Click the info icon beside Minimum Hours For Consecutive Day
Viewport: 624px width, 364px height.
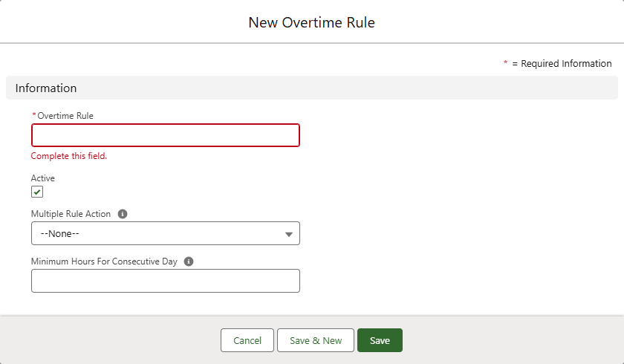point(189,261)
